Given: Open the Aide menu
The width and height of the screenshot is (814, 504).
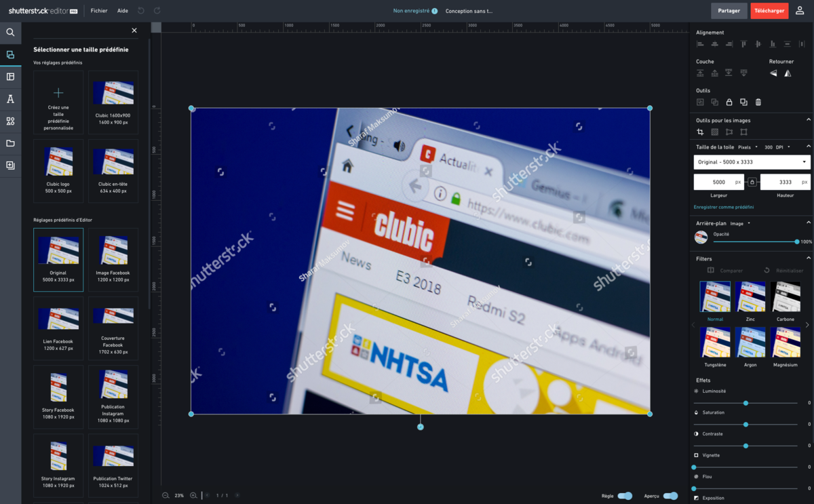Looking at the screenshot, I should pos(122,11).
